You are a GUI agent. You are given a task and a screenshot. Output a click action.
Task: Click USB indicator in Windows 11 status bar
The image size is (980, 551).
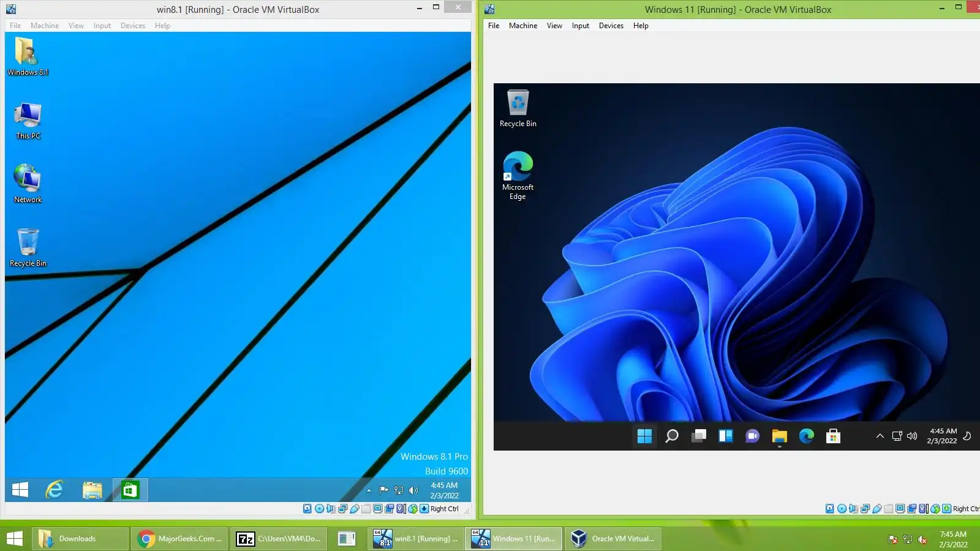pyautogui.click(x=876, y=509)
